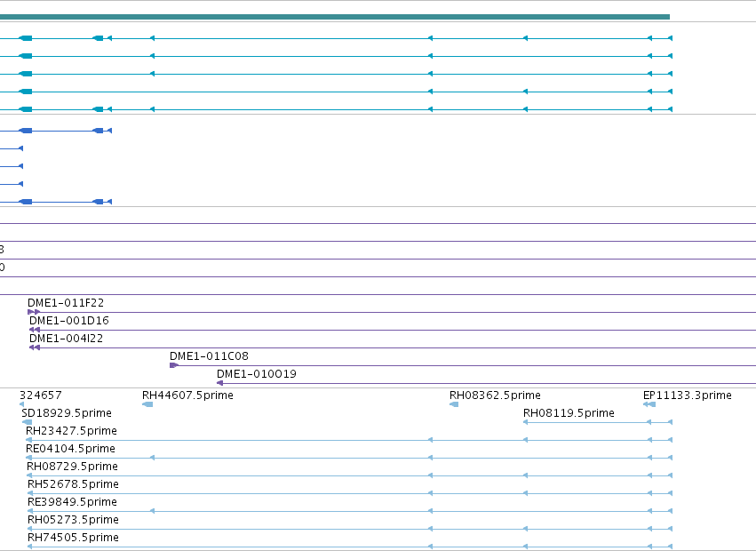
Task: Click the light-blue block under SD18929.5prime
Action: 28,422
